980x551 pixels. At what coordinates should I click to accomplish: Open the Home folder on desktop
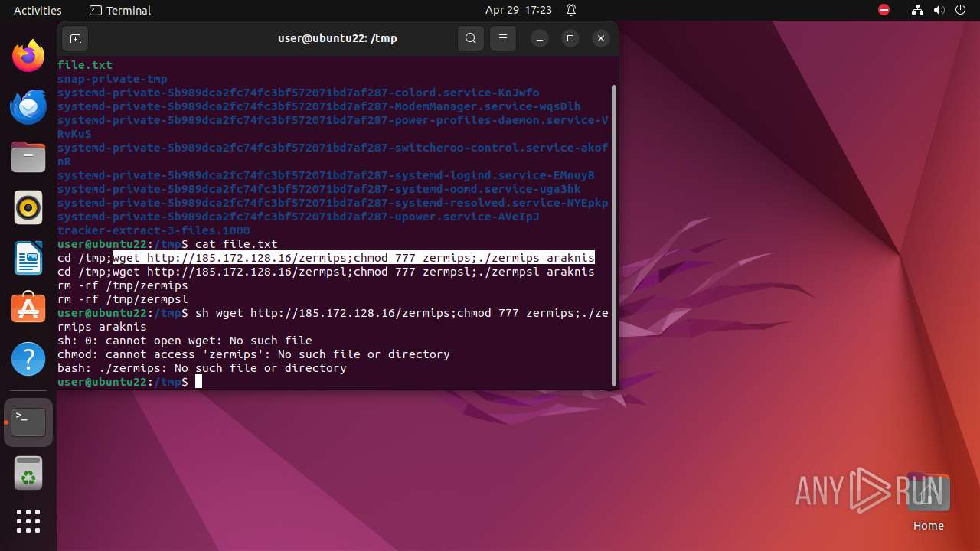click(928, 502)
